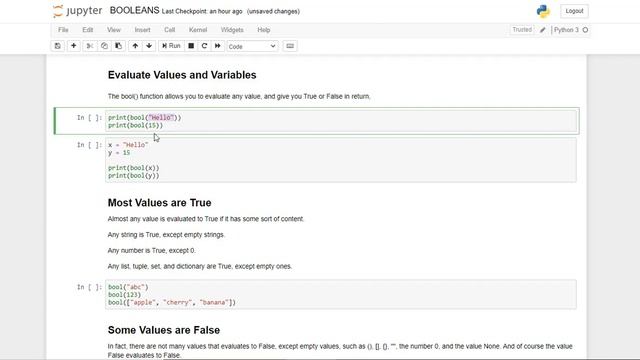Click the text 'Any string is True, except empty strings.'
Viewport: 640px width, 360px height.
pos(166,235)
